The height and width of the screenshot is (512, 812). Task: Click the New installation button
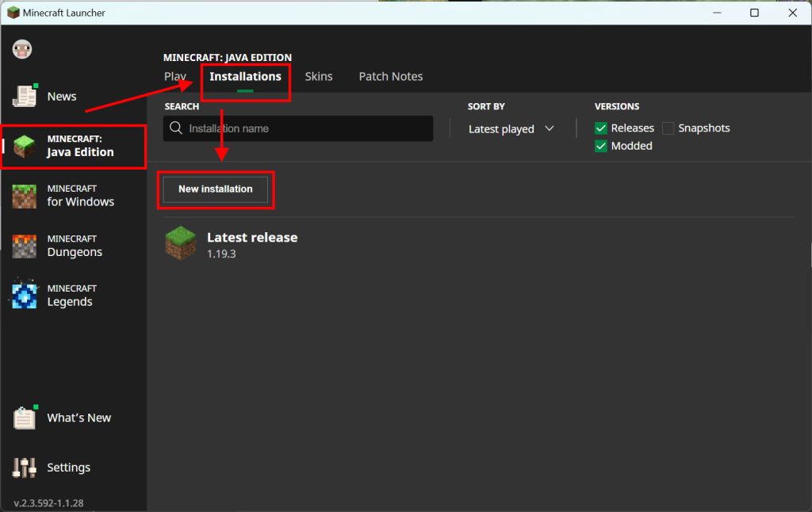(216, 189)
